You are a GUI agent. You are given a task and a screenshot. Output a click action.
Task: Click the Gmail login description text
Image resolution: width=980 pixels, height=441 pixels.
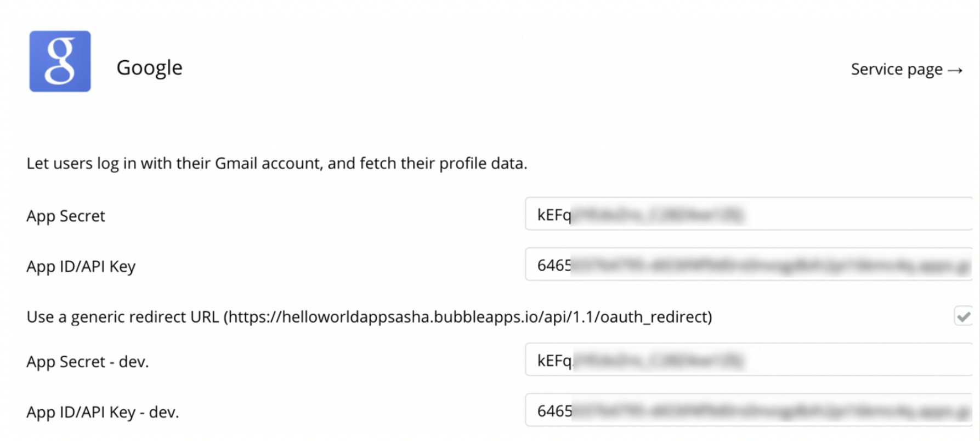pos(276,163)
